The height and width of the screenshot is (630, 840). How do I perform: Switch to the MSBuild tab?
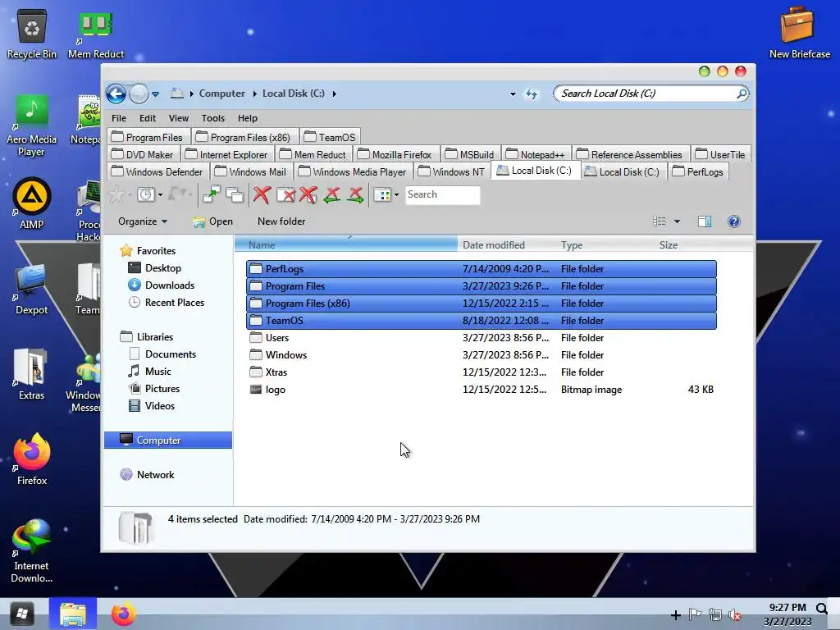[470, 154]
